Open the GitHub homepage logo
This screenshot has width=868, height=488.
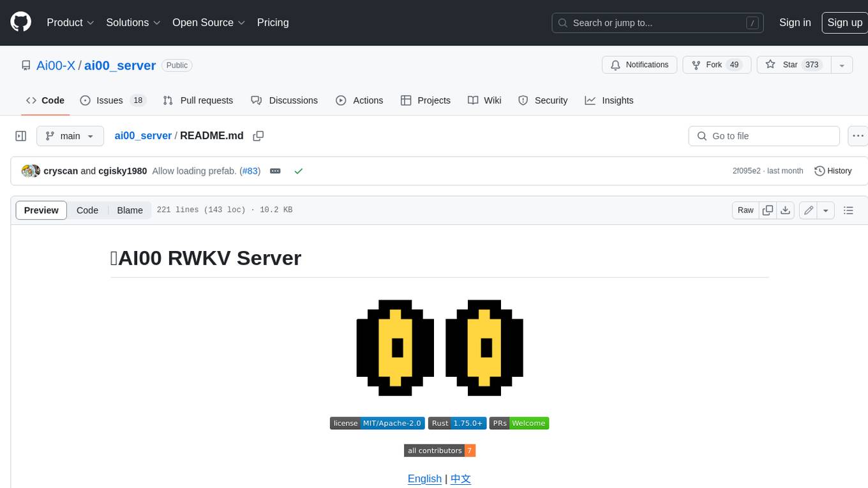coord(20,22)
